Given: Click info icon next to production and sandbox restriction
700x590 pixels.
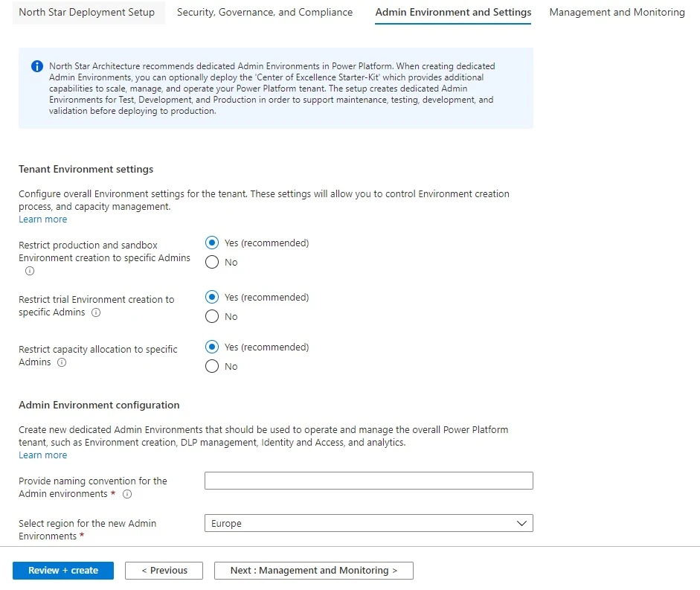Looking at the screenshot, I should pyautogui.click(x=30, y=271).
